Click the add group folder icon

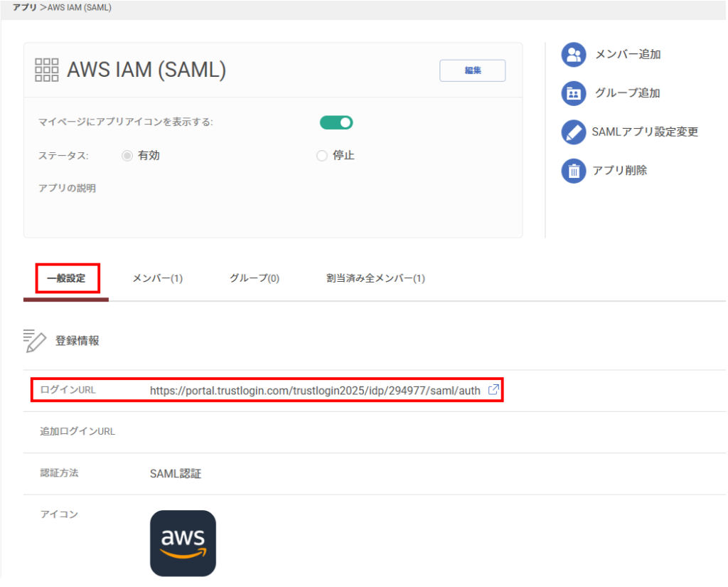point(573,93)
